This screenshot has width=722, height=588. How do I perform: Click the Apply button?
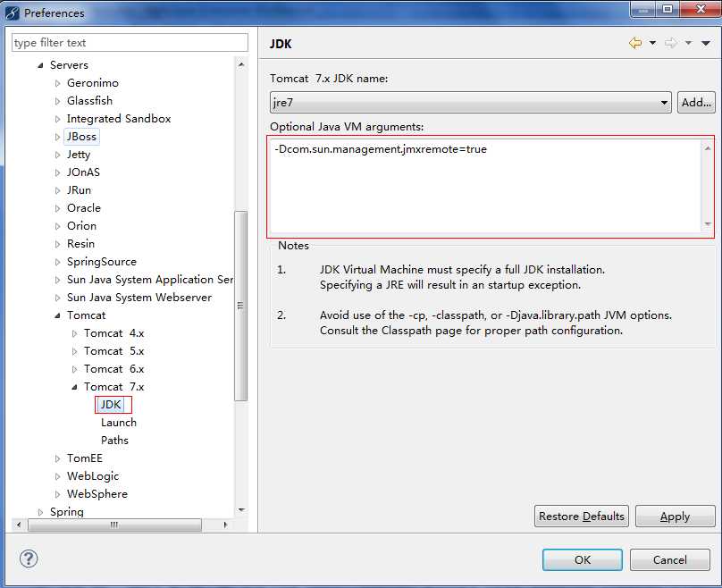pos(675,517)
